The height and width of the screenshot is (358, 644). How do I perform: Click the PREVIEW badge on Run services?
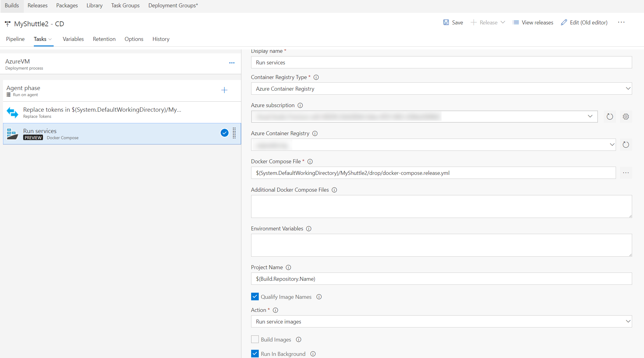(33, 138)
